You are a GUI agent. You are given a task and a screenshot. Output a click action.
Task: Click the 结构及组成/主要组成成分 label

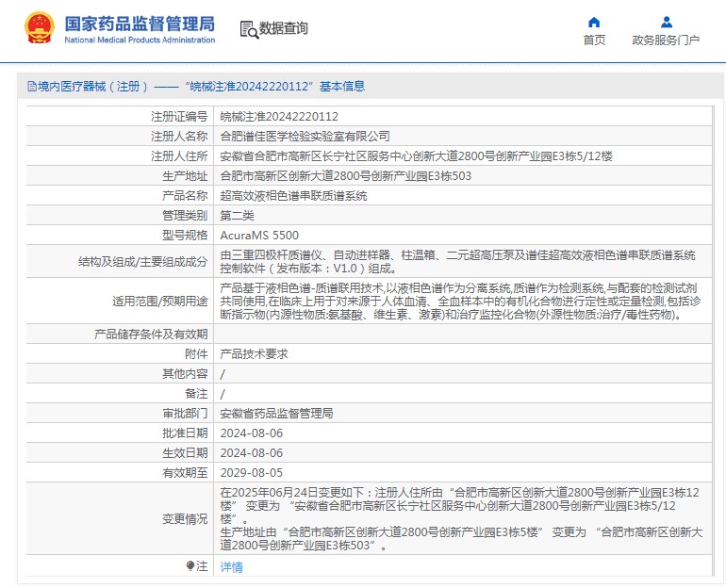coord(142,262)
